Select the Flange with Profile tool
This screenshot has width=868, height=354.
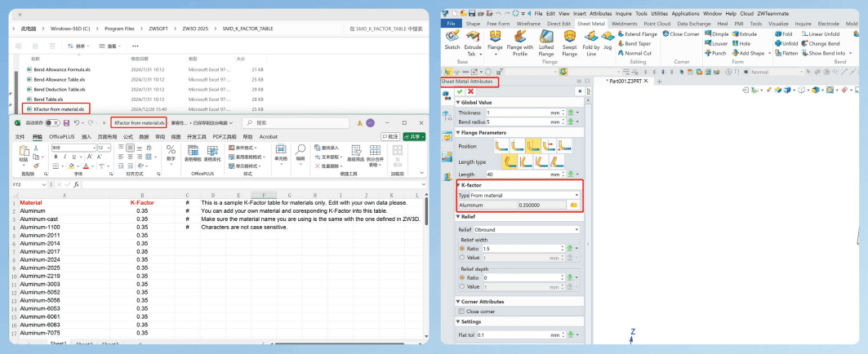(520, 42)
